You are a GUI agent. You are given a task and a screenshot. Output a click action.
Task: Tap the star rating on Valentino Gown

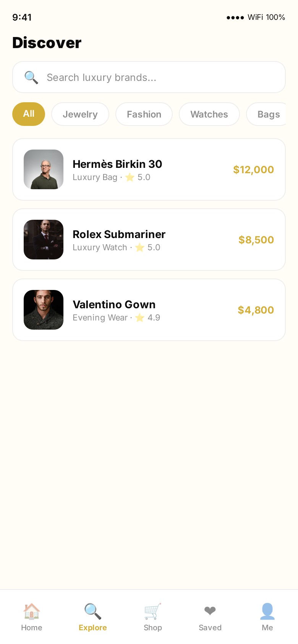pos(140,318)
